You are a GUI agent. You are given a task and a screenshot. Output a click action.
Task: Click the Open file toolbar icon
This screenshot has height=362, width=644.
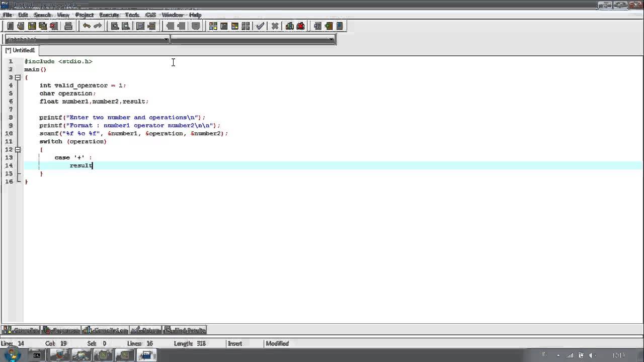coord(21,26)
